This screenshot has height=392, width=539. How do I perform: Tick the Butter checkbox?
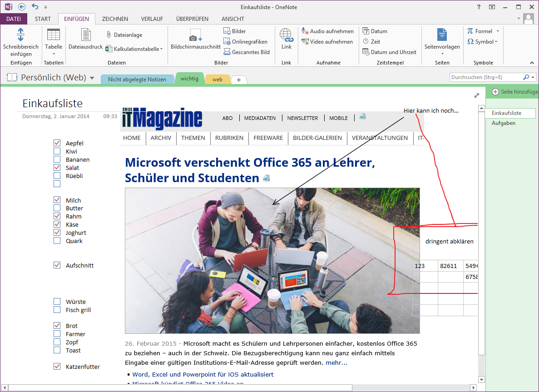click(x=57, y=208)
